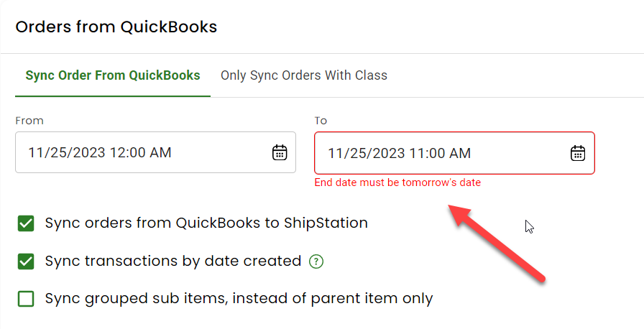644x329 pixels.
Task: Open the From date calendar picker
Action: click(x=280, y=152)
